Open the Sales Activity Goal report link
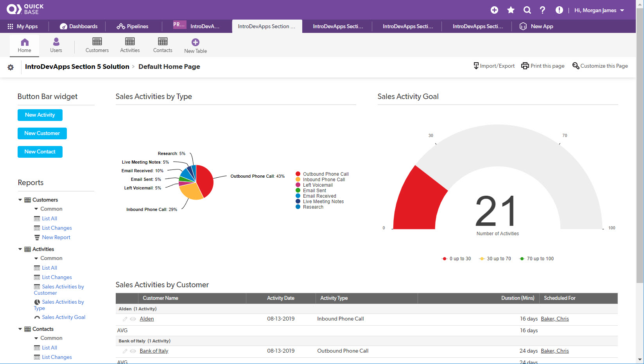The image size is (644, 364). 63,317
